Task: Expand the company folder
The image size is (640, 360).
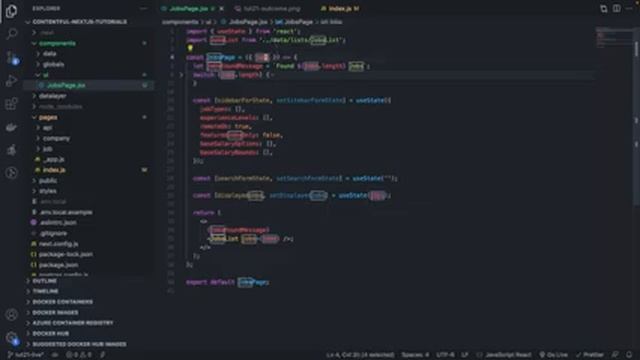Action: coord(56,138)
